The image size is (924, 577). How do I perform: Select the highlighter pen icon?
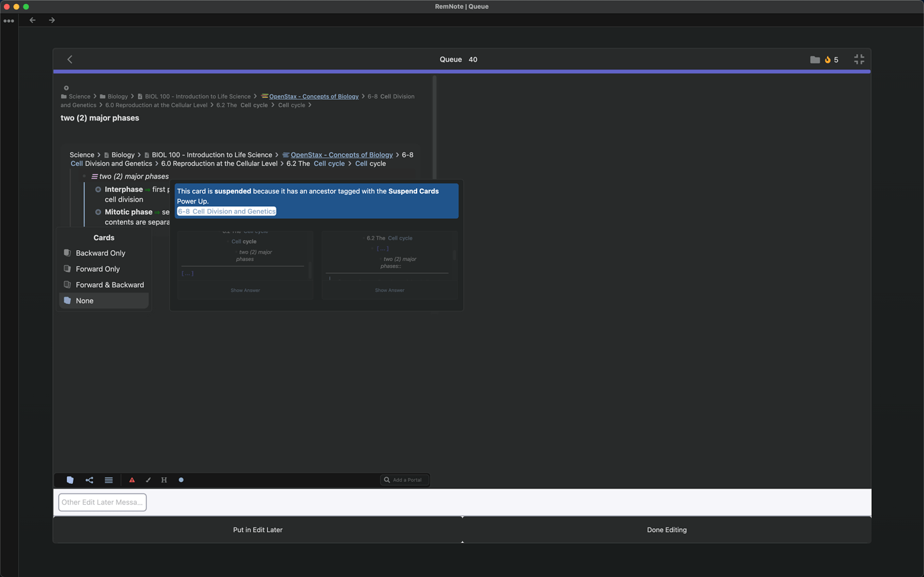148,480
